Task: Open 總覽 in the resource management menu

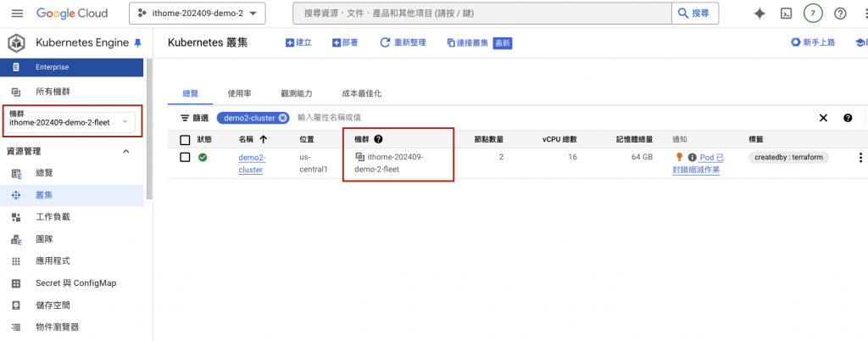Action: tap(71, 173)
